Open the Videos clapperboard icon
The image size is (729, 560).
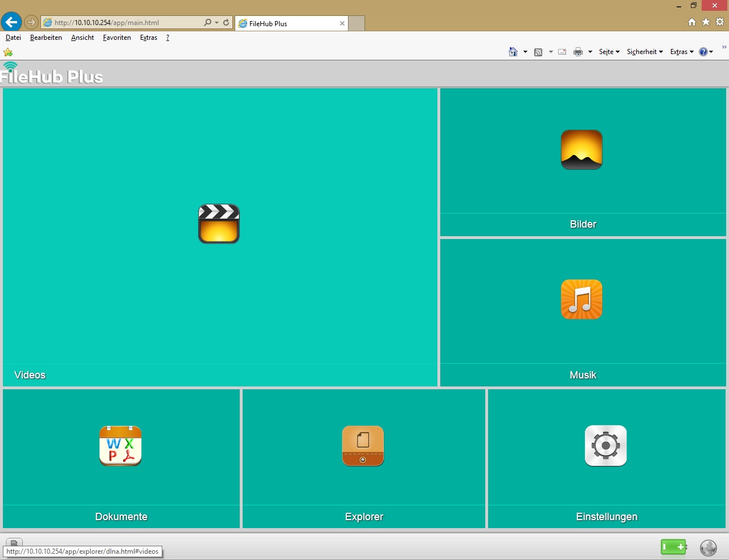click(219, 224)
